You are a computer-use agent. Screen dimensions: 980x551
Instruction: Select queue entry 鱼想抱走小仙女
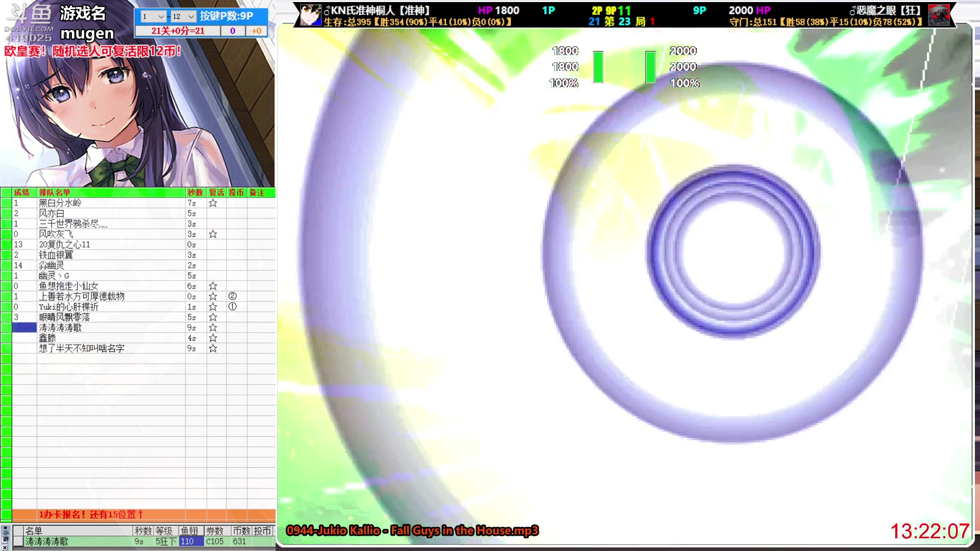[x=68, y=286]
